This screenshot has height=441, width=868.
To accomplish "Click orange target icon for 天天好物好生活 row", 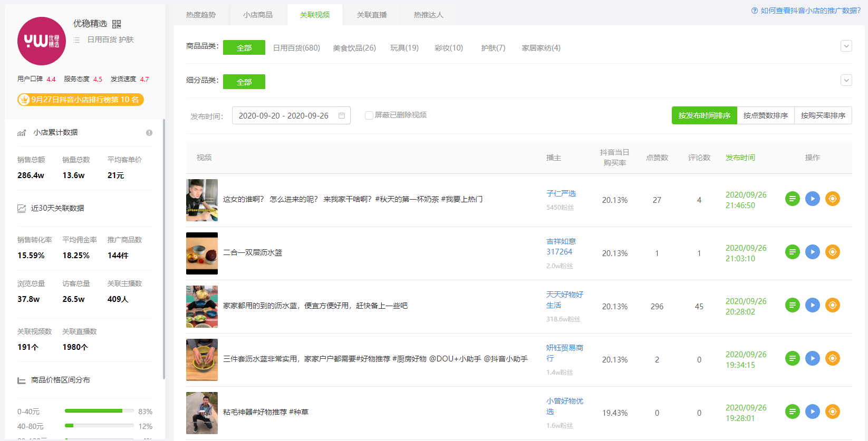I will click(x=833, y=305).
